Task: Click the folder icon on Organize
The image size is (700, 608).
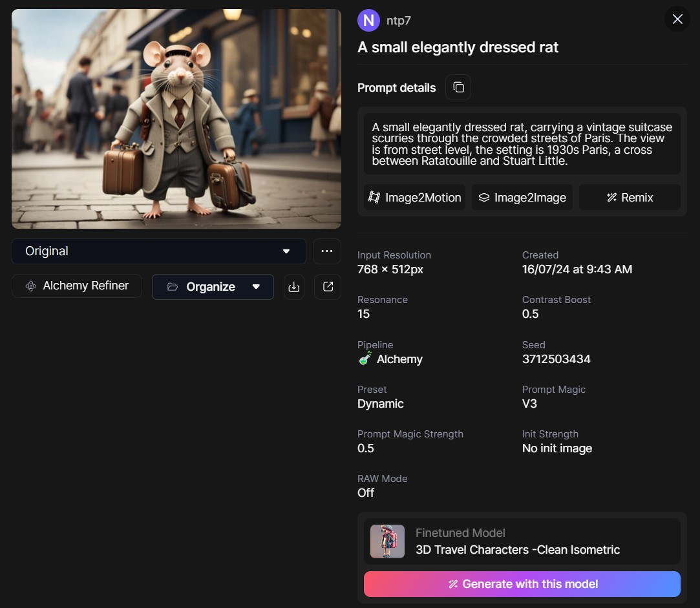Action: (x=173, y=287)
